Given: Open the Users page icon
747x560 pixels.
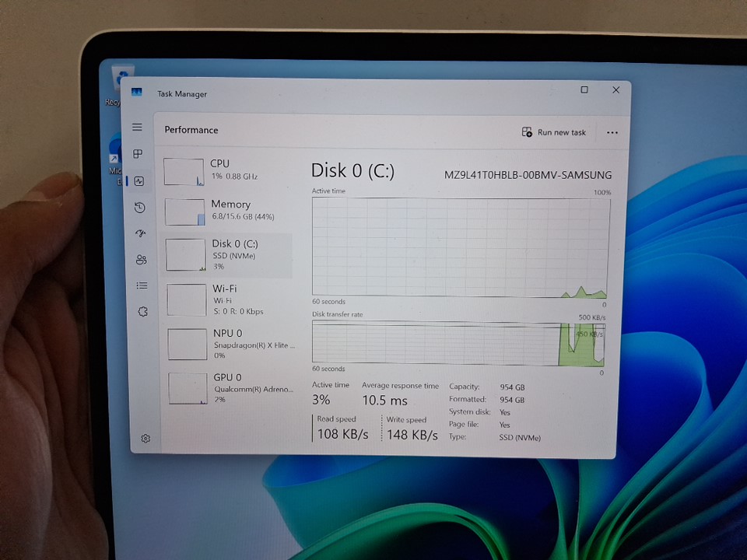Looking at the screenshot, I should point(141,260).
